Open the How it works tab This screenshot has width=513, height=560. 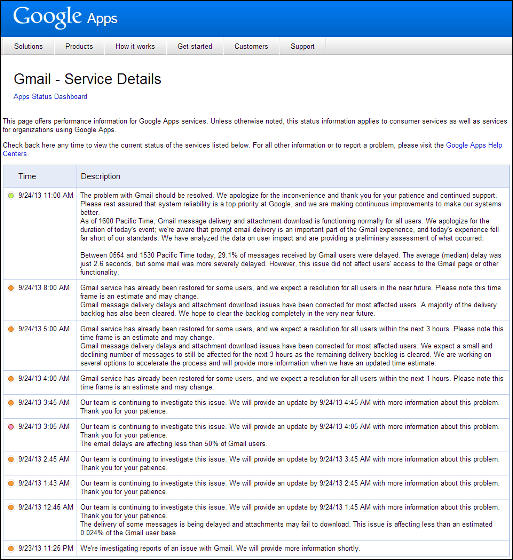pyautogui.click(x=135, y=46)
